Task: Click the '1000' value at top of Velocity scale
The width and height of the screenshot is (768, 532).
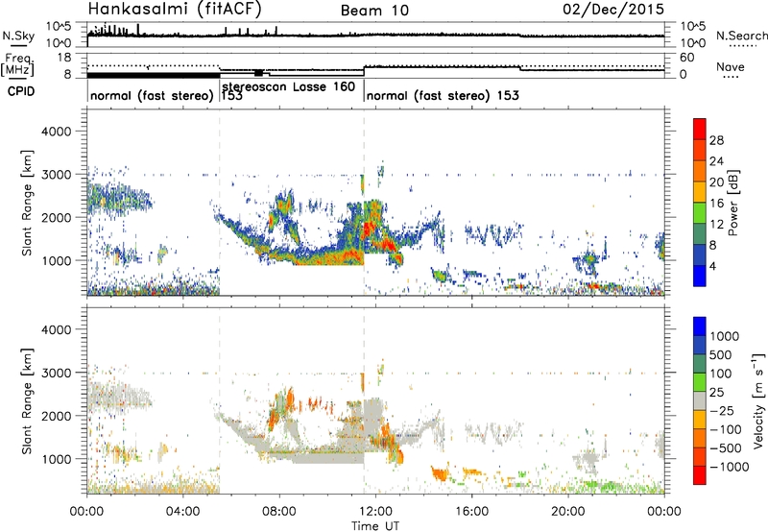Action: pos(725,336)
